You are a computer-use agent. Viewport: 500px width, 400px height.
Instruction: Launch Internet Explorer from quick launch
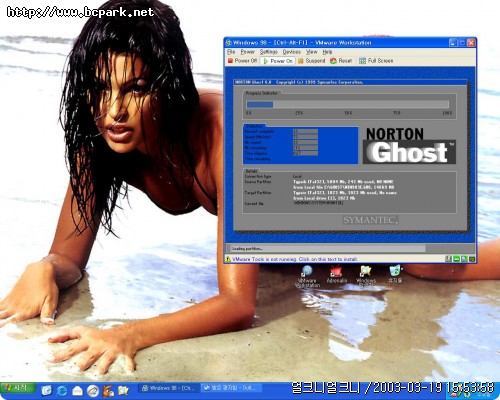point(62,390)
